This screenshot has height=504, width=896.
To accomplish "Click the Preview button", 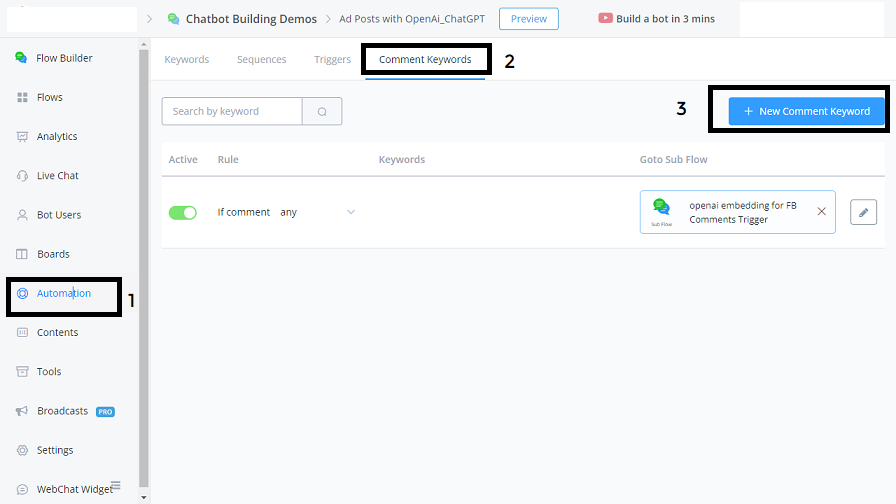I will (529, 19).
